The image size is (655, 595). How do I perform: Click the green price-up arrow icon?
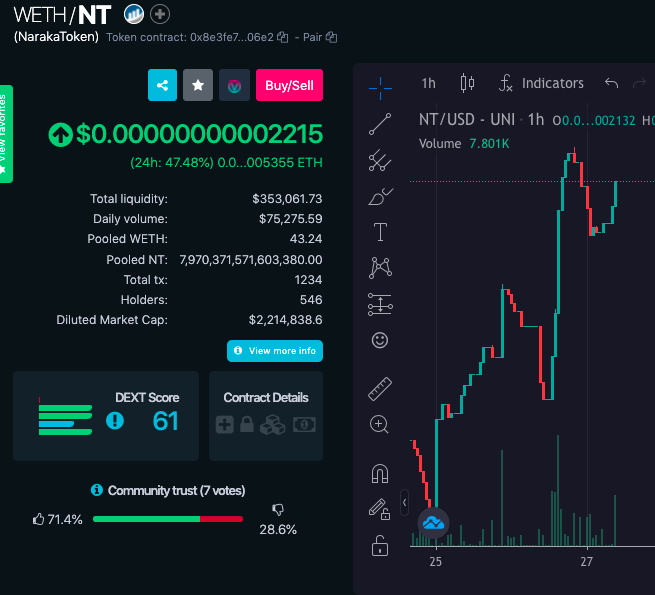pyautogui.click(x=61, y=135)
